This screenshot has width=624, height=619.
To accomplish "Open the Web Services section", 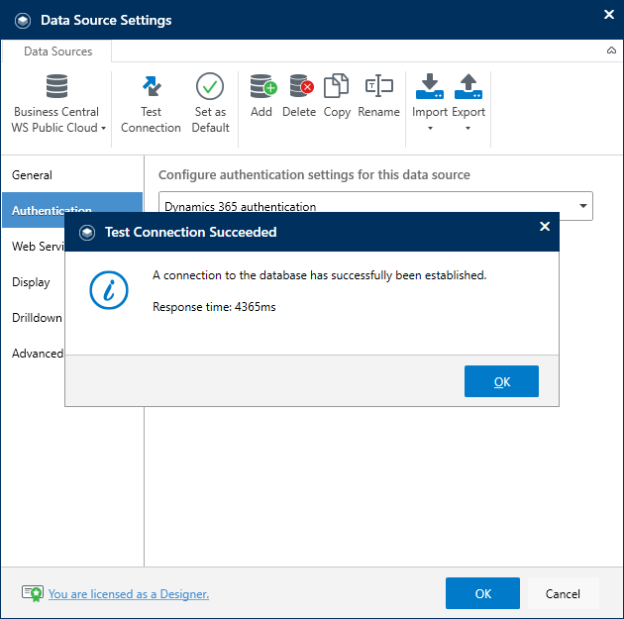I will 33,246.
